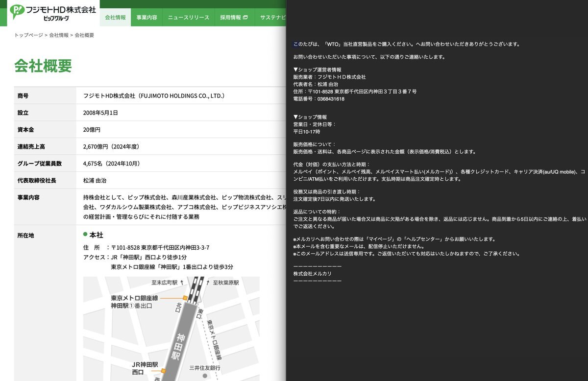
Task: Click the address 〒101-8528 東京都千代田区内神田3-3-7
Action: coord(160,248)
